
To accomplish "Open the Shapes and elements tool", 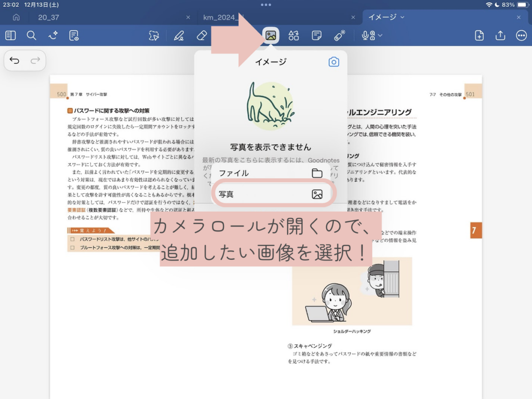I will 294,35.
